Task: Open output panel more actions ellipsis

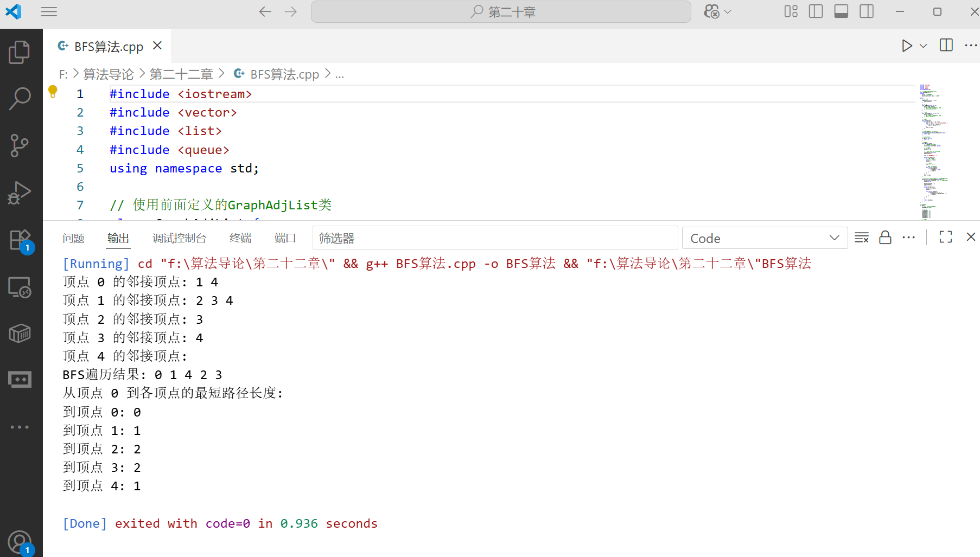Action: (x=909, y=238)
